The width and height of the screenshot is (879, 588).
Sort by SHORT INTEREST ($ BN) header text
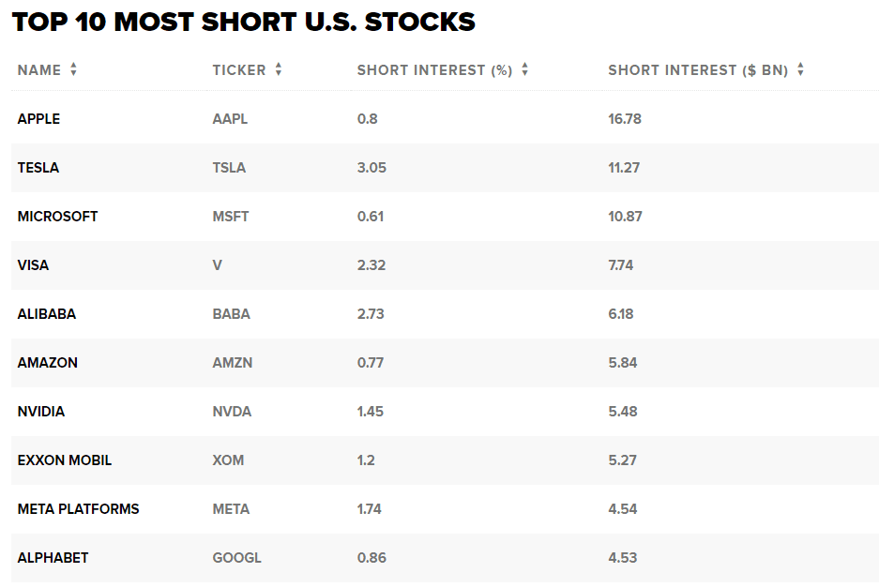tap(698, 70)
